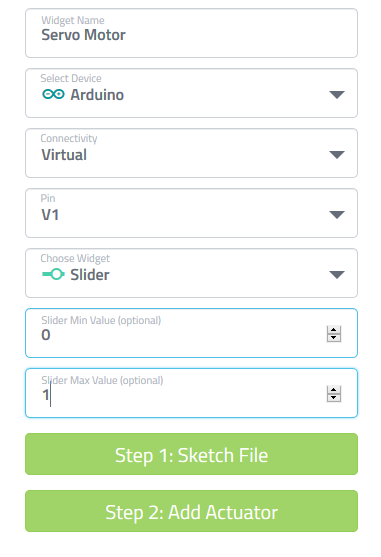Click the Arduino device name text
381x557 pixels.
(97, 95)
